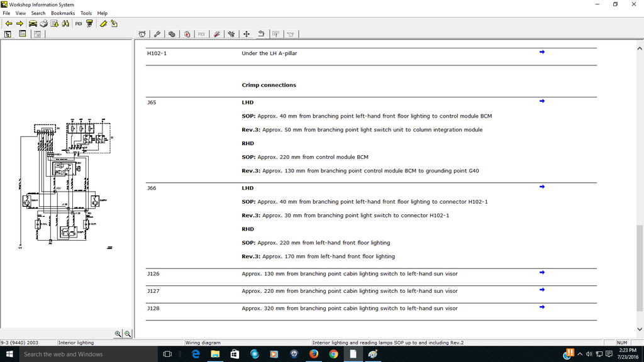644x362 pixels.
Task: Click the wrench icon tab
Action: (x=157, y=34)
